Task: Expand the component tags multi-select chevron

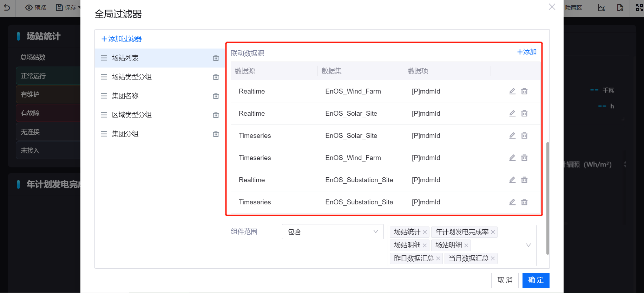Action: (528, 245)
